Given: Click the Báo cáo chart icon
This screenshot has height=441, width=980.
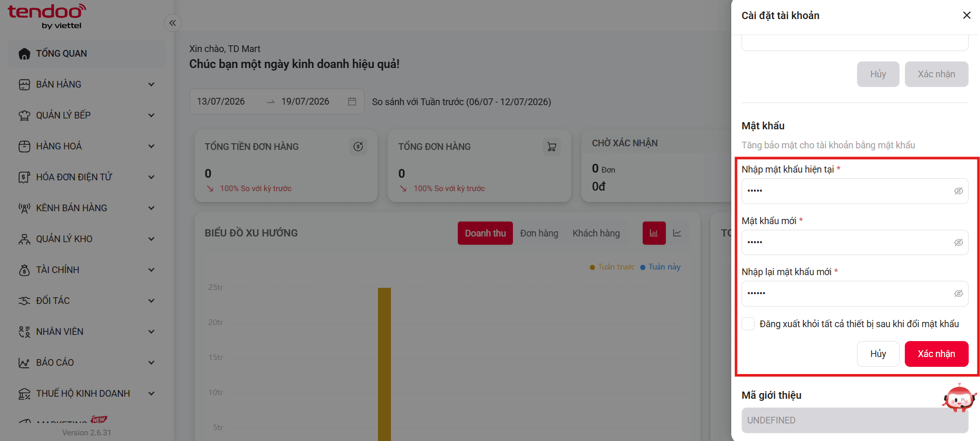Looking at the screenshot, I should (24, 363).
